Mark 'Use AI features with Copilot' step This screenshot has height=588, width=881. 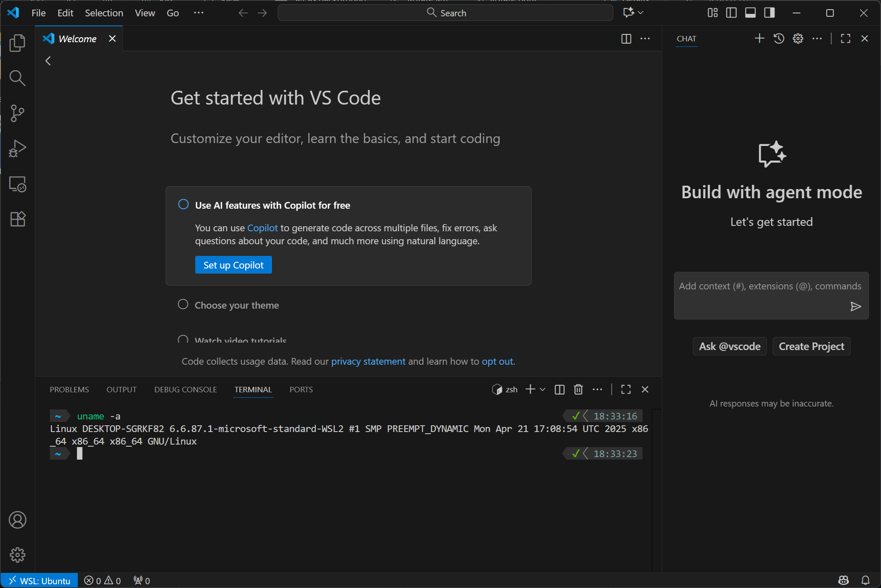183,205
